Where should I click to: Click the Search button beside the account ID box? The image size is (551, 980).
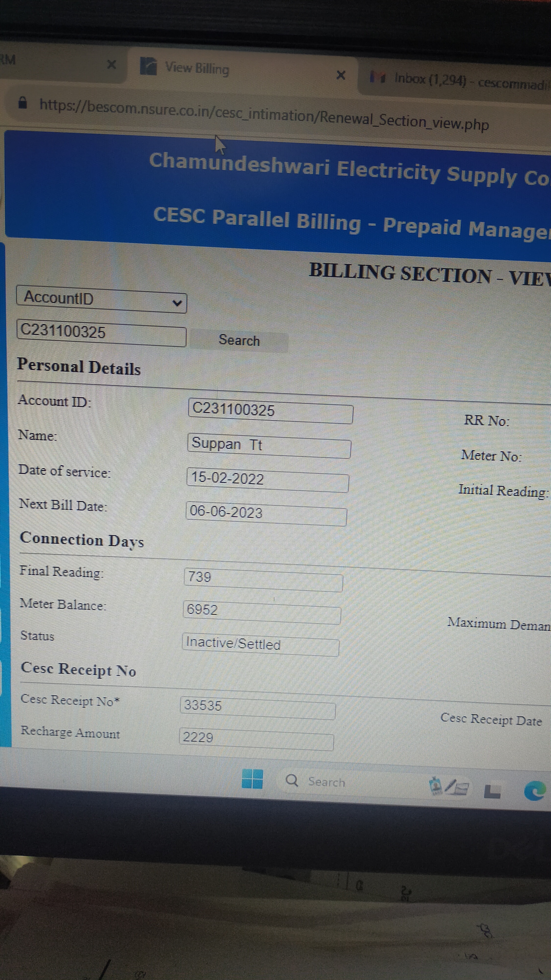pyautogui.click(x=239, y=340)
